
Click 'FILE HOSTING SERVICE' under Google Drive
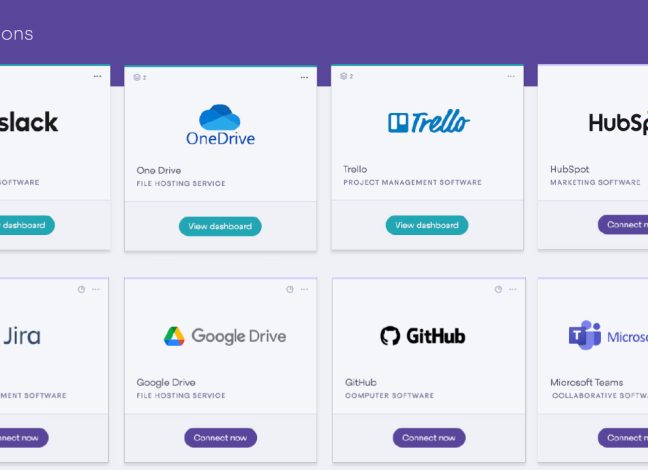click(181, 396)
